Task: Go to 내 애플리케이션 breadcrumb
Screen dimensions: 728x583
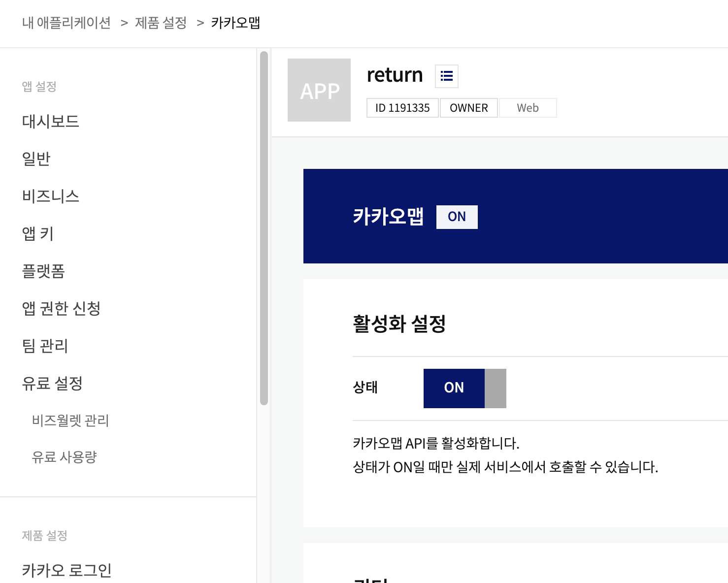Action: (x=66, y=23)
